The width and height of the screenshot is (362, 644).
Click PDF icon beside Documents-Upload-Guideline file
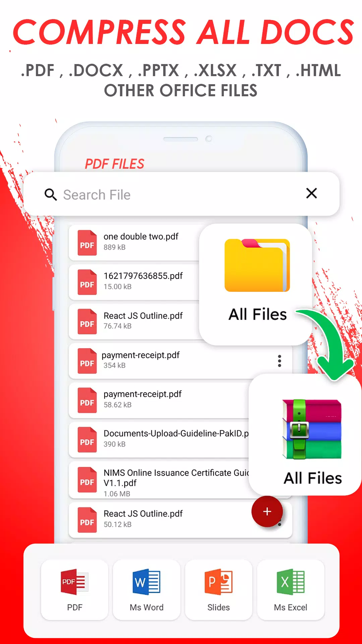tap(87, 440)
